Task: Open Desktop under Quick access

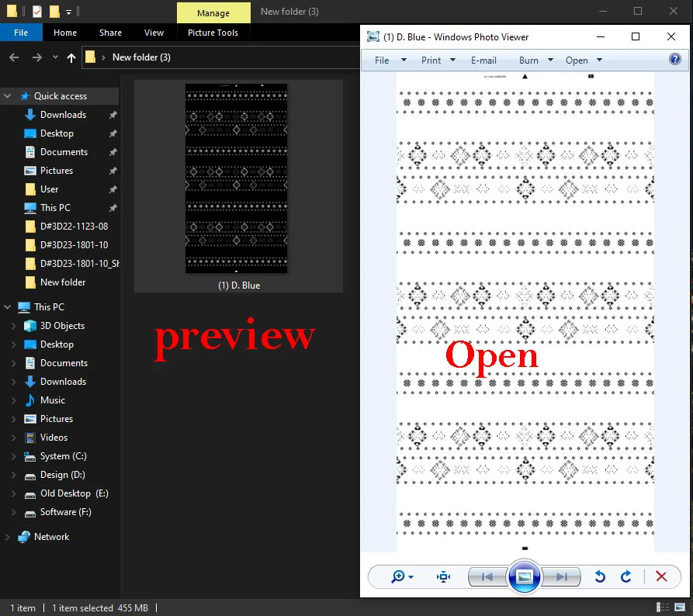Action: click(57, 133)
